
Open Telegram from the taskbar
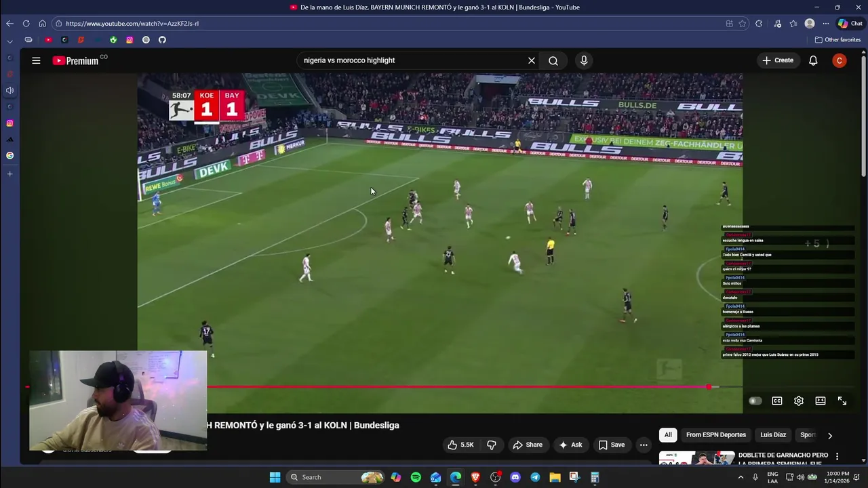(x=535, y=477)
